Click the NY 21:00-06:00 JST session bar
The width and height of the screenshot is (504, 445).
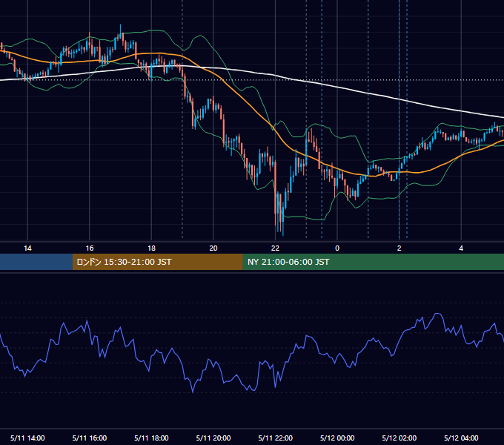[x=373, y=262]
